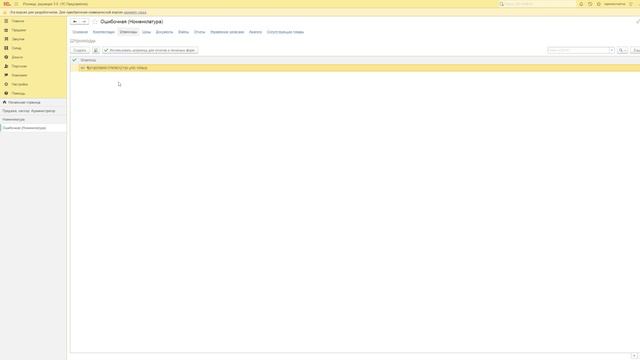Switch to the Документы tab
Image resolution: width=640 pixels, height=360 pixels.
(x=164, y=32)
